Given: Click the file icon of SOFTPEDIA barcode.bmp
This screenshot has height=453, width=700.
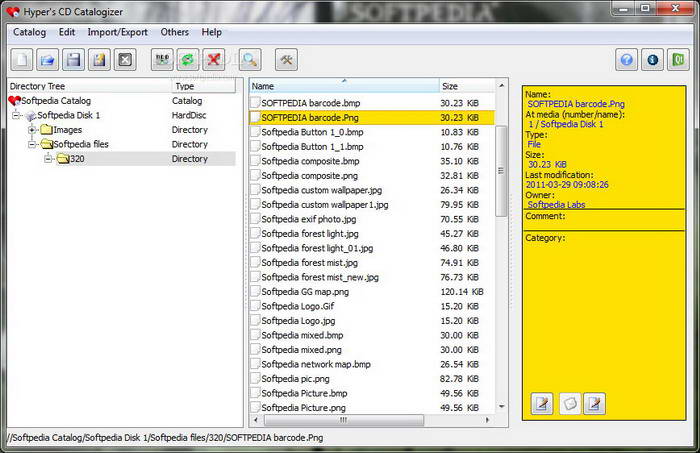Looking at the screenshot, I should (255, 103).
